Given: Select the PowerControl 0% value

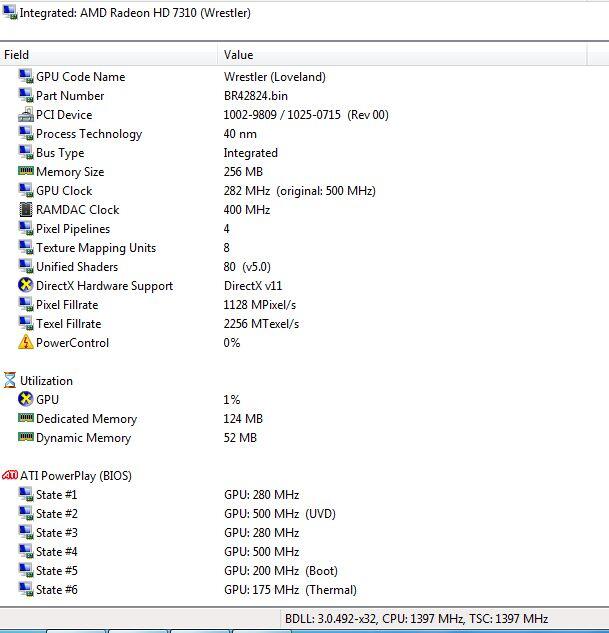Looking at the screenshot, I should (232, 343).
